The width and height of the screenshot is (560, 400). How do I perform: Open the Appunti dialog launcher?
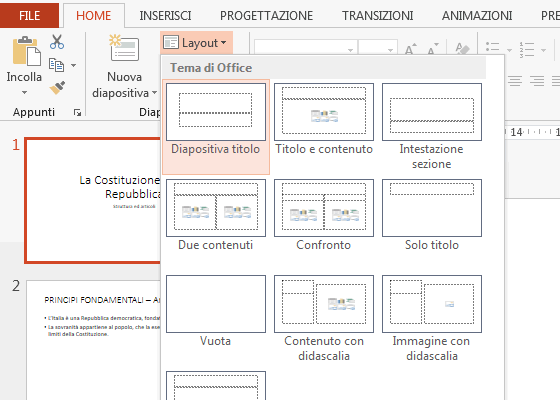tap(77, 113)
